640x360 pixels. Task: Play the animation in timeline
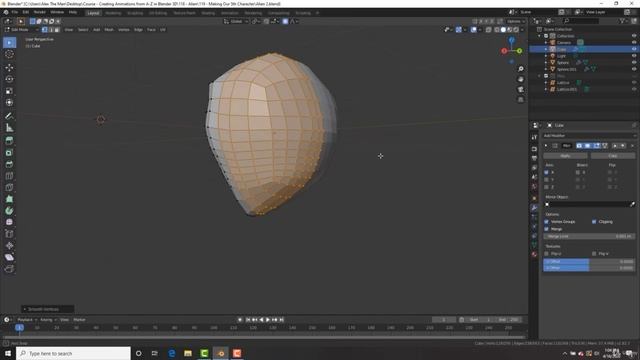[x=268, y=320]
